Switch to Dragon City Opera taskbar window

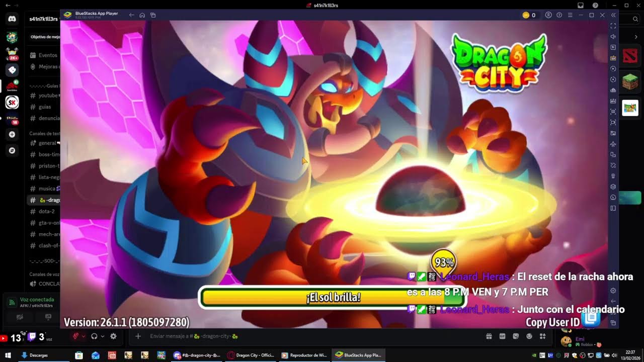point(251,355)
